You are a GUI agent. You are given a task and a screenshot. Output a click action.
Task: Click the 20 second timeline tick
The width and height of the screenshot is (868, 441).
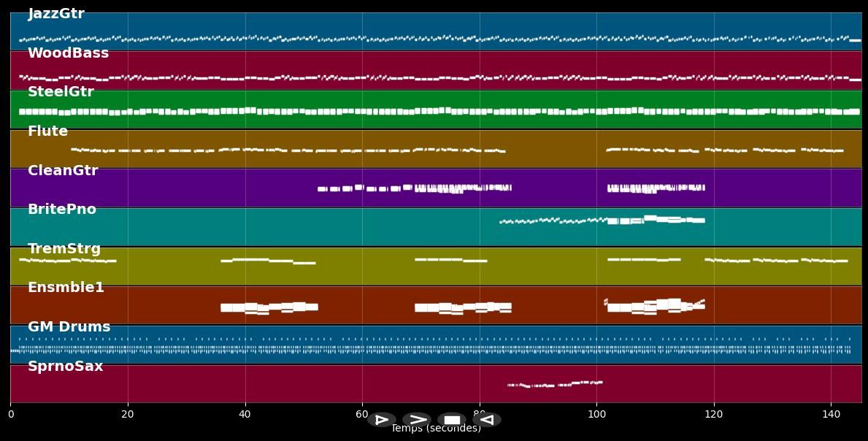pos(128,414)
